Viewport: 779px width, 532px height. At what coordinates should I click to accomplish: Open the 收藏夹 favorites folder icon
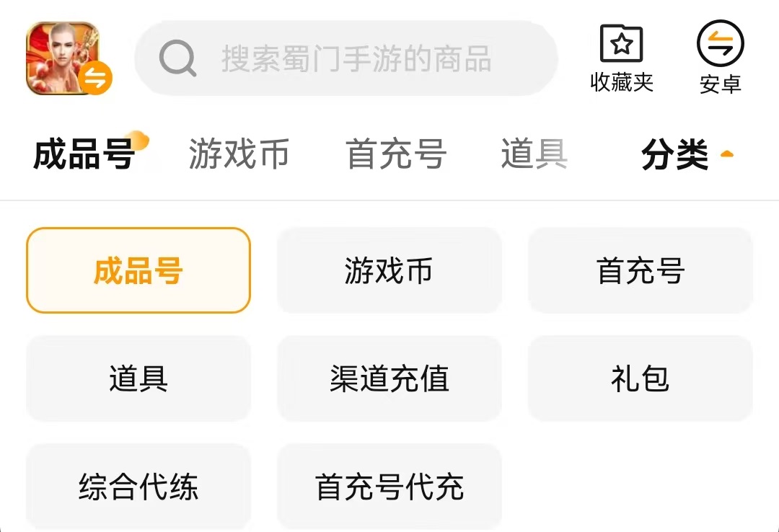click(621, 46)
